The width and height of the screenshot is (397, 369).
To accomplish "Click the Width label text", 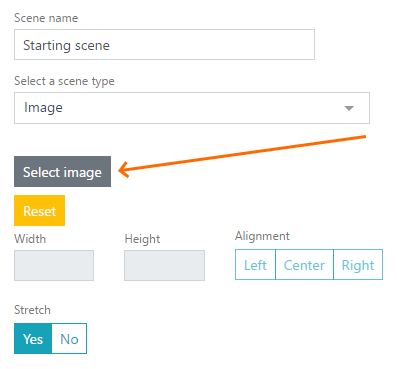I will click(x=30, y=239).
